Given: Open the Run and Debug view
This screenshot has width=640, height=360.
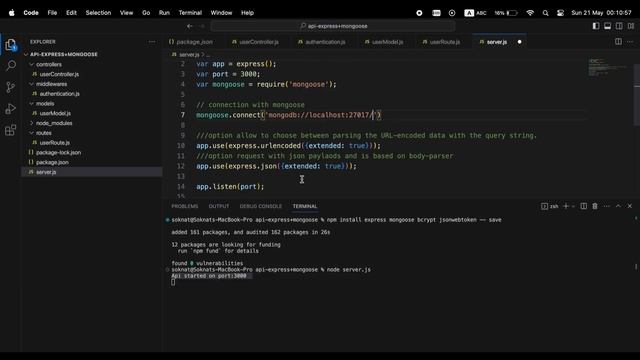Looking at the screenshot, I should (x=11, y=109).
